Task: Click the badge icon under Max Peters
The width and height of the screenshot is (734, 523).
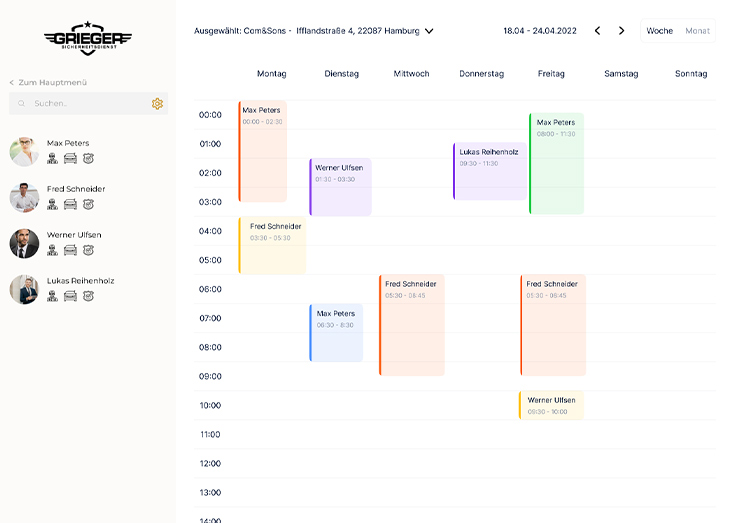Action: pyautogui.click(x=88, y=158)
